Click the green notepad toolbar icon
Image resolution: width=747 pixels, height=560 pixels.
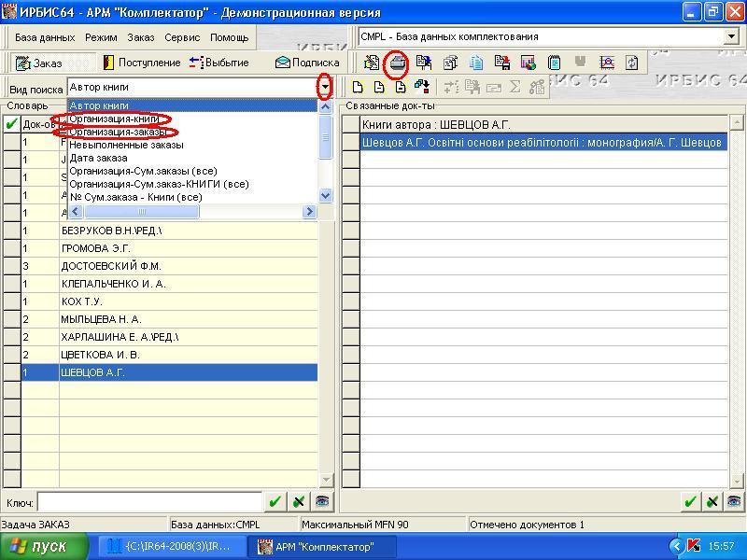click(555, 63)
